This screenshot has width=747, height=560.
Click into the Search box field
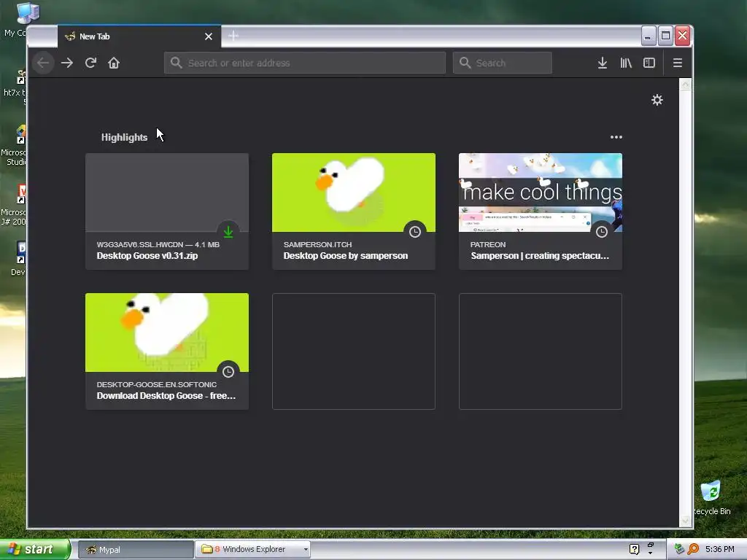pyautogui.click(x=502, y=63)
